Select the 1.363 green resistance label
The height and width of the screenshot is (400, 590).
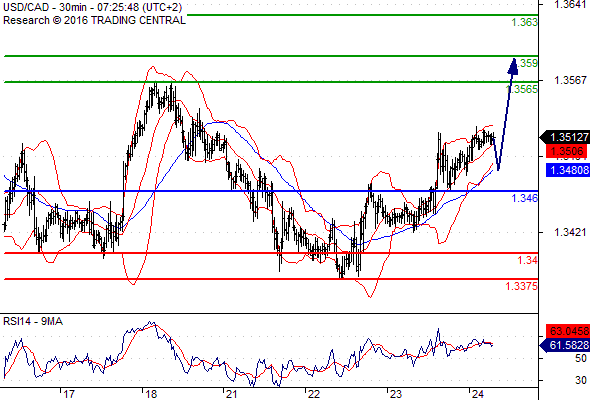pos(525,23)
